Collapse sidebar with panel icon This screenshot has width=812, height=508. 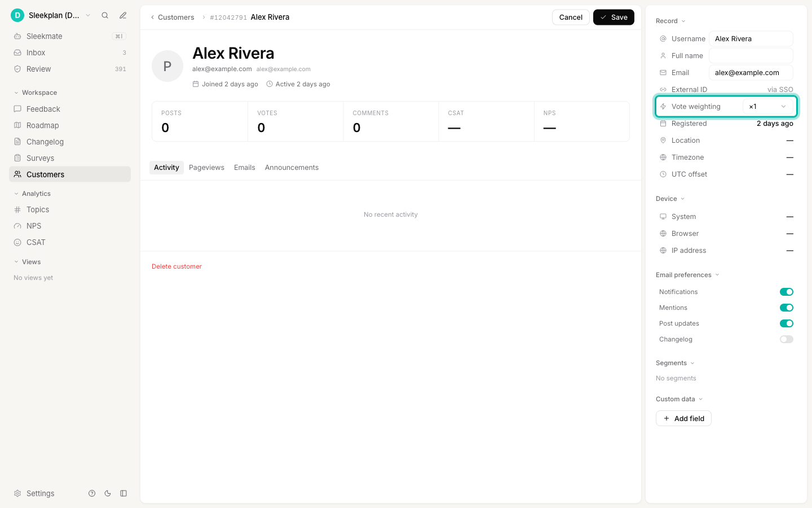coord(123,493)
